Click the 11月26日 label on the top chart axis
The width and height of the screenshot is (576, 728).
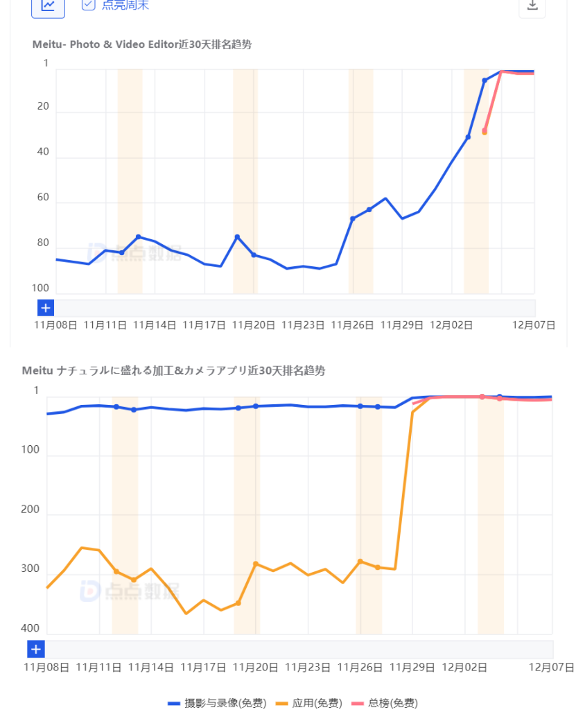[x=353, y=324]
